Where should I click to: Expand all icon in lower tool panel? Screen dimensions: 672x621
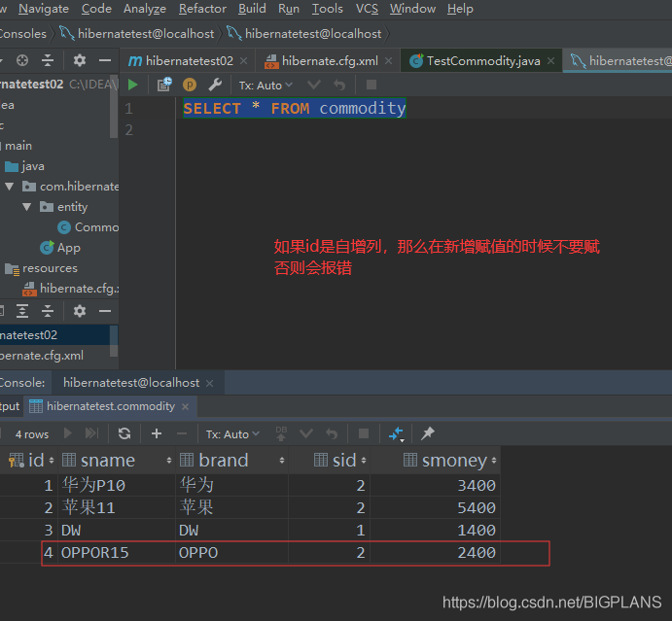point(22,311)
